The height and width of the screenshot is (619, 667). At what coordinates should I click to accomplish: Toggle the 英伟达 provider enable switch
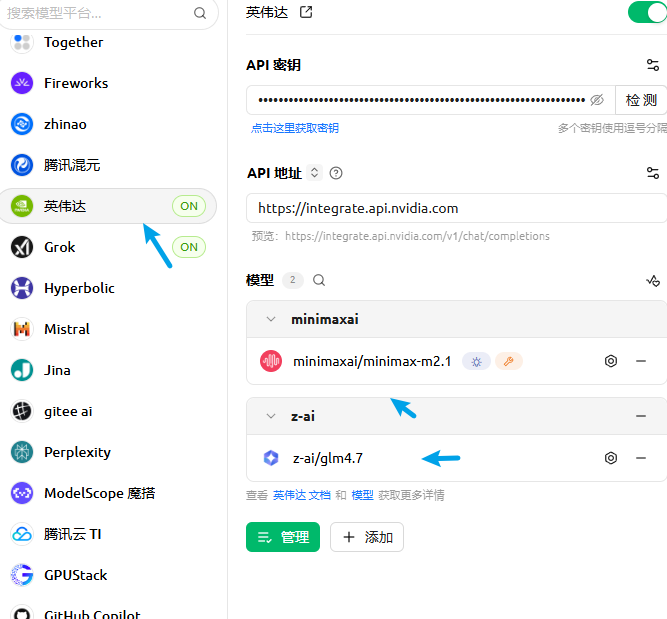point(646,12)
